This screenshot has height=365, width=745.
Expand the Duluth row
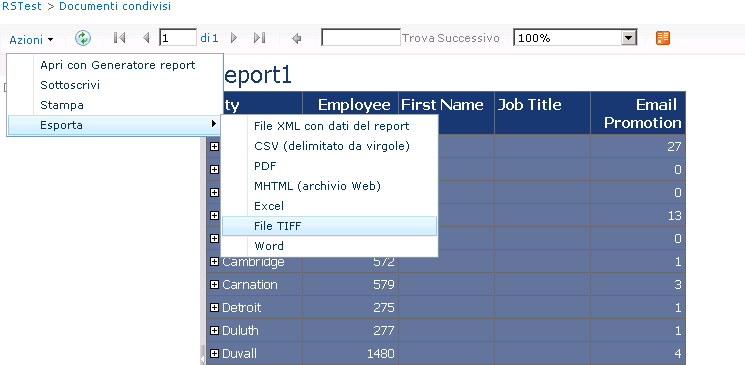(214, 330)
